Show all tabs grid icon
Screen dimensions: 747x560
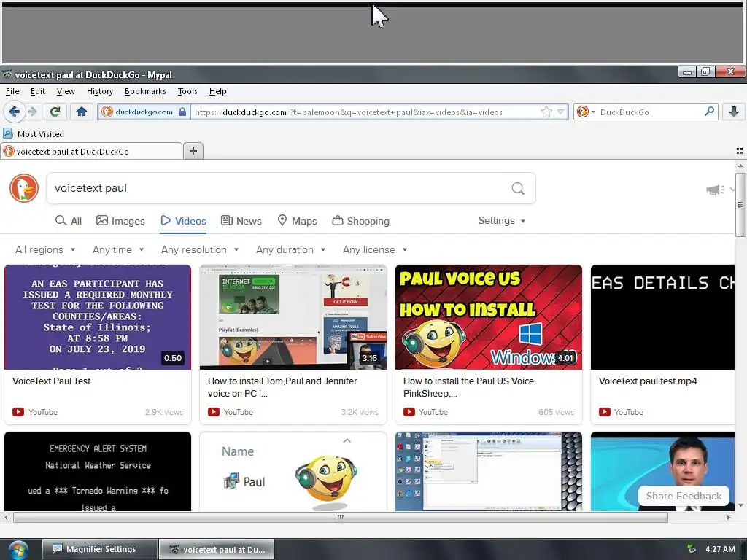tap(740, 151)
